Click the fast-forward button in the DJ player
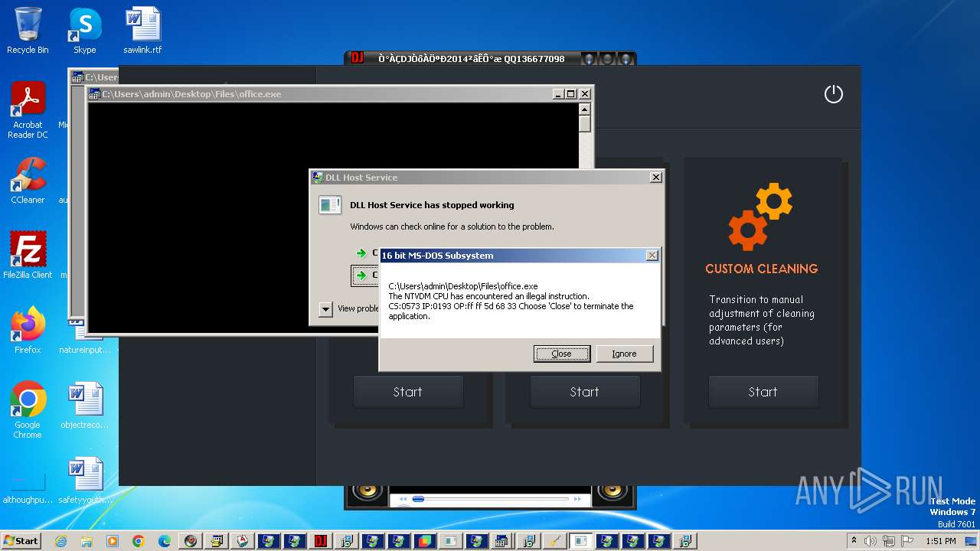 [580, 500]
